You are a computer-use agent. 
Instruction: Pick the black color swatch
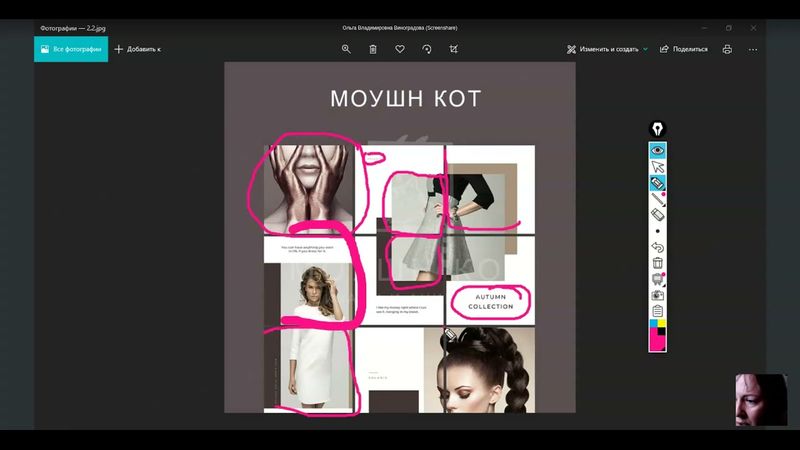point(661,332)
